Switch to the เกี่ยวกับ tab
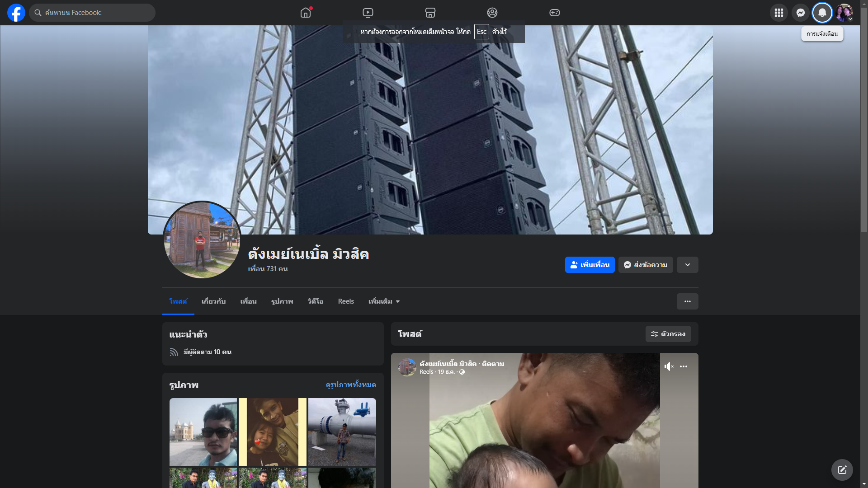 (x=213, y=301)
